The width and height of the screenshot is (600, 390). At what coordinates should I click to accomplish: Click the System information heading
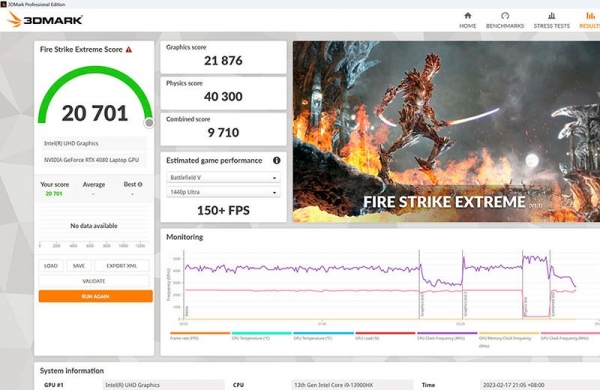72,370
